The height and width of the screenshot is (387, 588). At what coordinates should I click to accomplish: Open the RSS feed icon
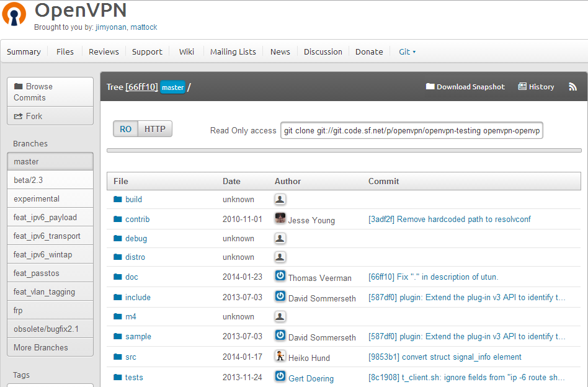click(x=572, y=87)
